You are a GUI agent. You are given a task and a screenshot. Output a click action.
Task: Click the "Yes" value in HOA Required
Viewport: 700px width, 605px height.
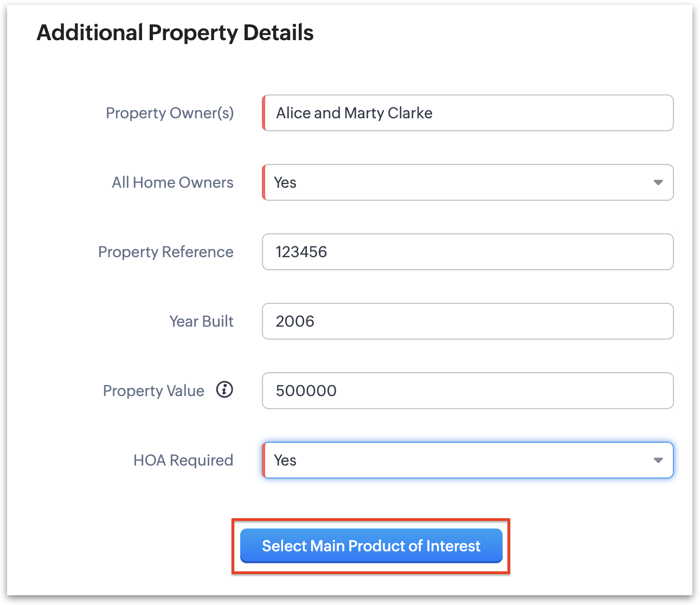[x=285, y=461]
